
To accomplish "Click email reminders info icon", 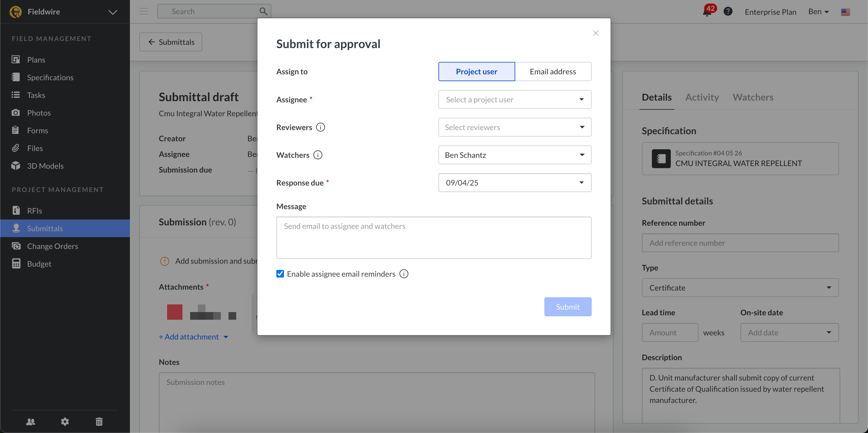I will click(404, 274).
